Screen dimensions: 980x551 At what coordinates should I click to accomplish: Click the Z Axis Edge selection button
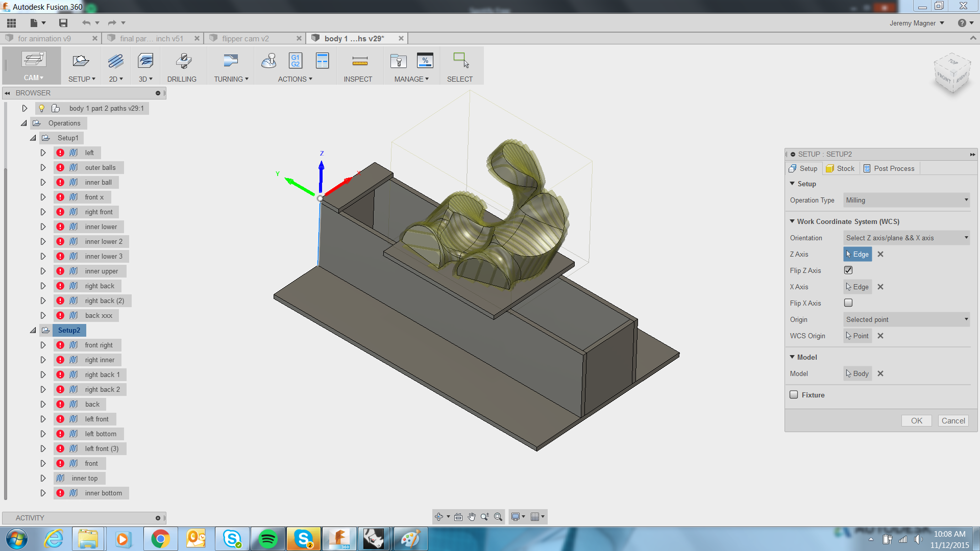pos(857,254)
